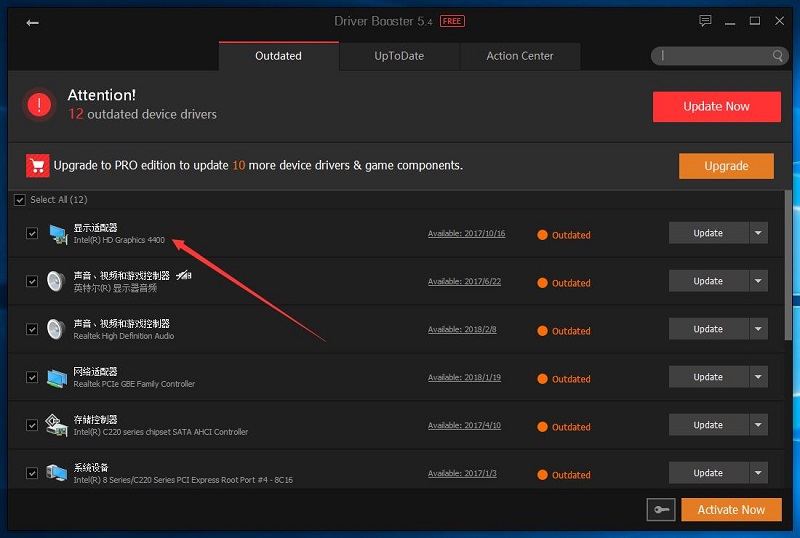Viewport: 800px width, 538px height.
Task: Select the 显示适配器 device name text
Action: point(95,228)
